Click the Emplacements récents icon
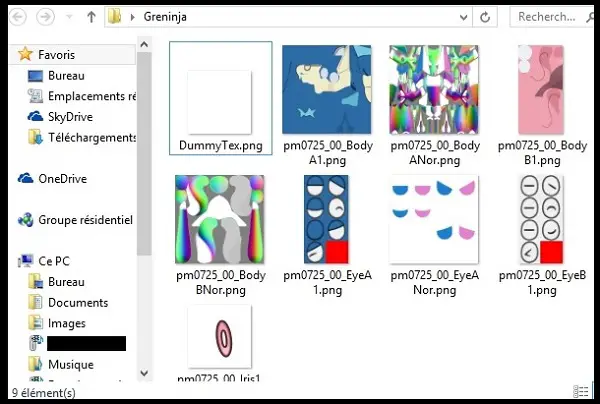 pyautogui.click(x=35, y=96)
